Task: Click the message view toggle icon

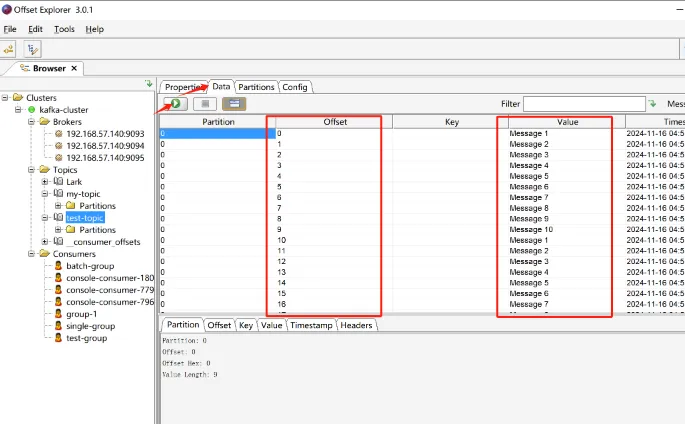Action: pyautogui.click(x=234, y=104)
